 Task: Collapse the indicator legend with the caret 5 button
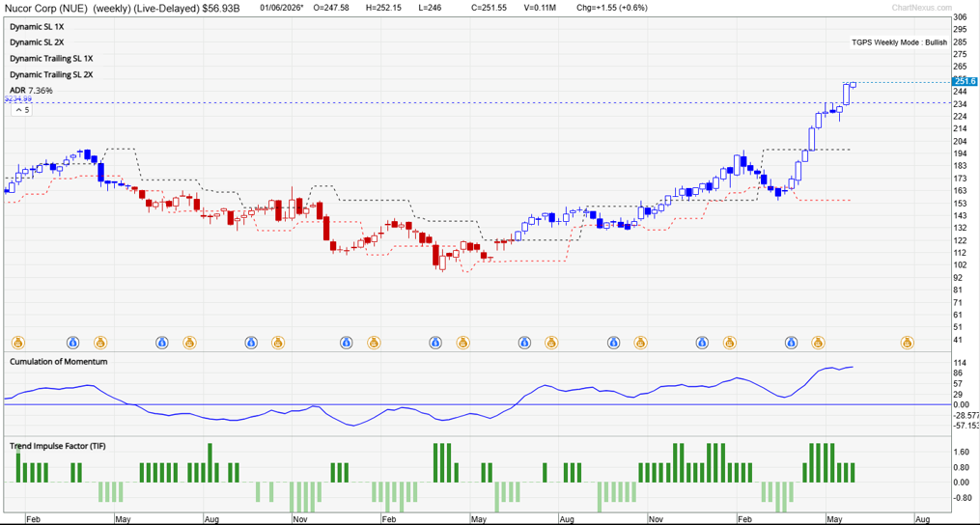point(22,110)
